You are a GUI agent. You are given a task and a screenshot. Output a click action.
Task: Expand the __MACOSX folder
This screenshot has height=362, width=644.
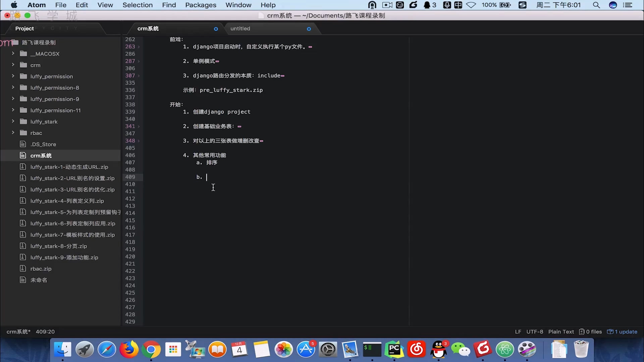tap(13, 54)
